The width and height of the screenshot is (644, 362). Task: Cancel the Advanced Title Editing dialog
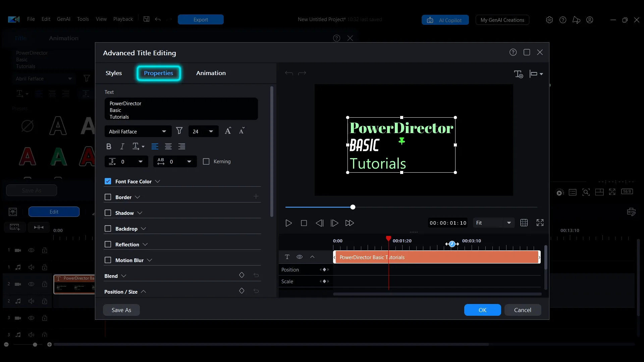point(523,310)
